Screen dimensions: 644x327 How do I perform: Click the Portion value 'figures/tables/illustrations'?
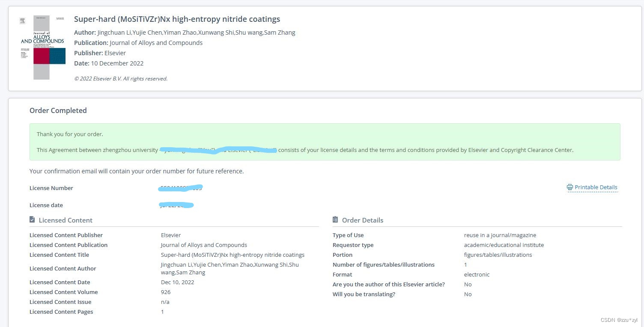pyautogui.click(x=498, y=255)
